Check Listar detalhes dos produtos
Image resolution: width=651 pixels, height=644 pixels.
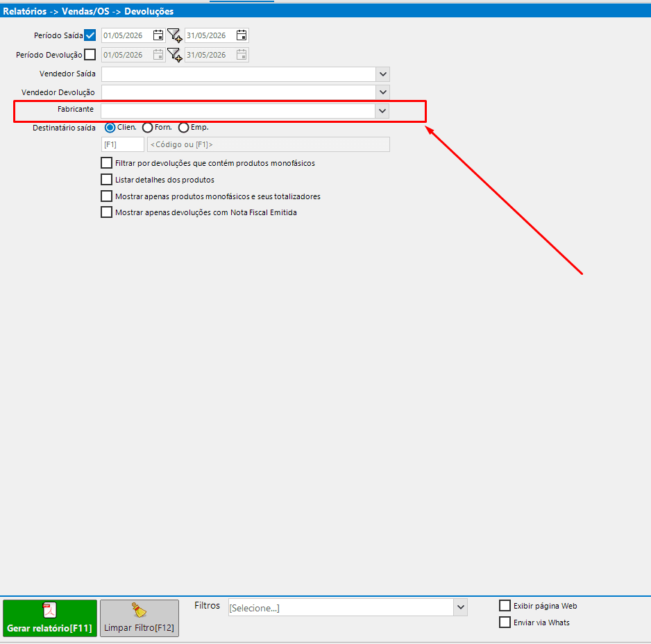click(107, 179)
